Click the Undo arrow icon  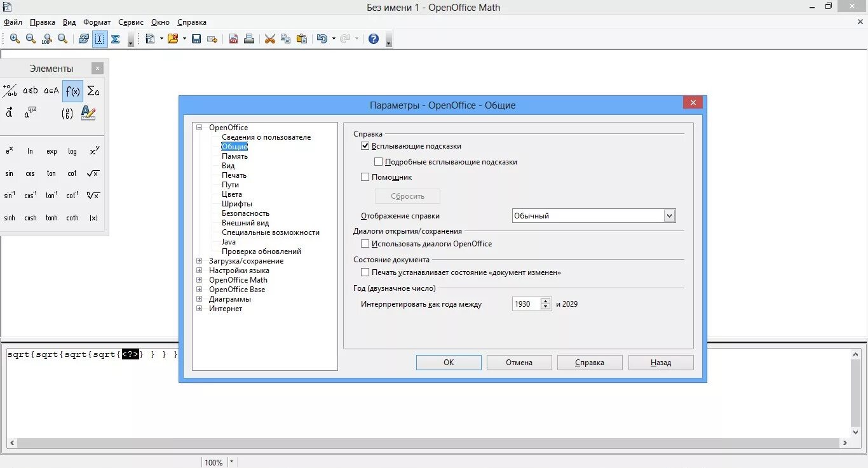(322, 39)
